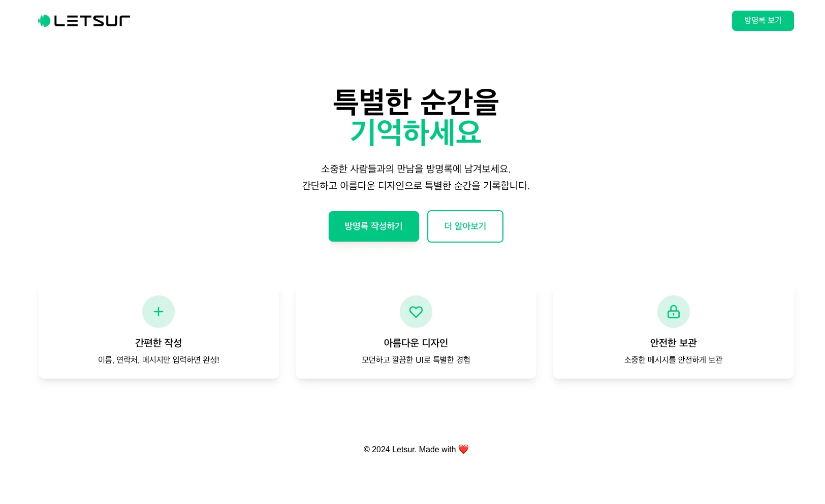Click the green 기억하세요 headline text
Viewport: 825px width, 504px height.
[416, 132]
